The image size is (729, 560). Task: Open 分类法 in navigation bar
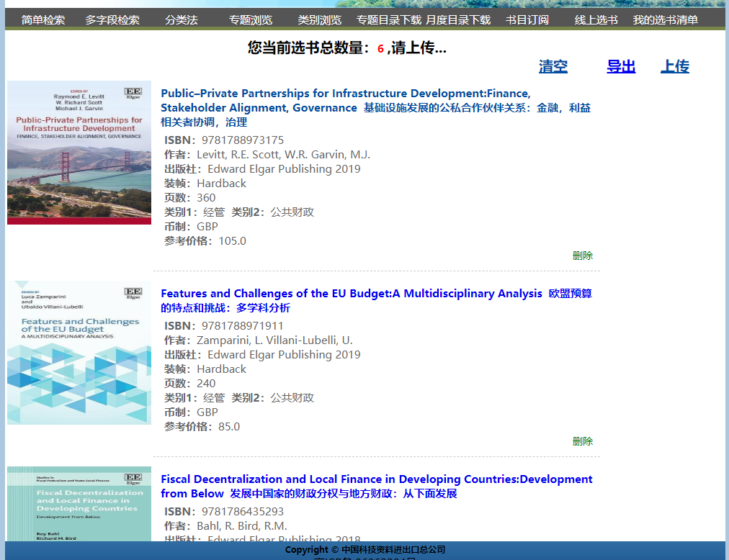point(181,20)
